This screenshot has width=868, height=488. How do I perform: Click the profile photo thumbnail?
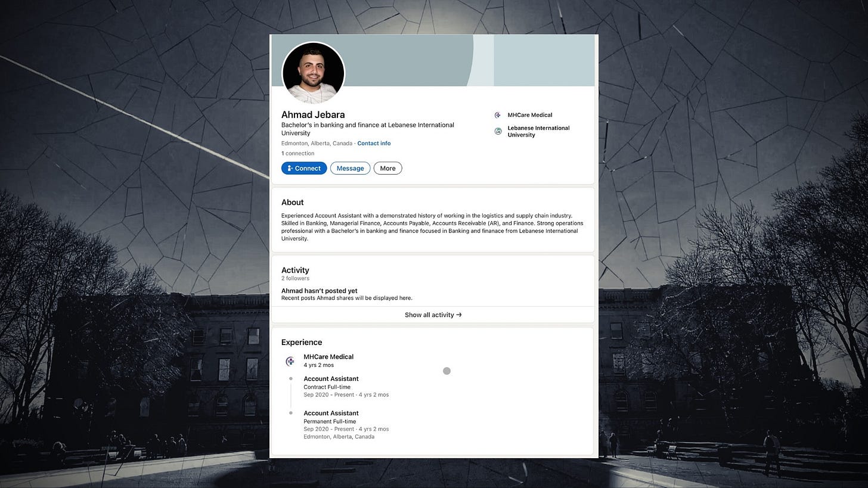313,73
